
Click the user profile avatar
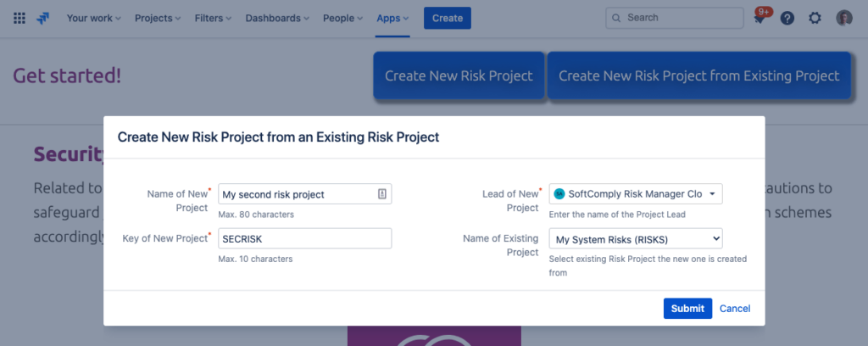844,19
